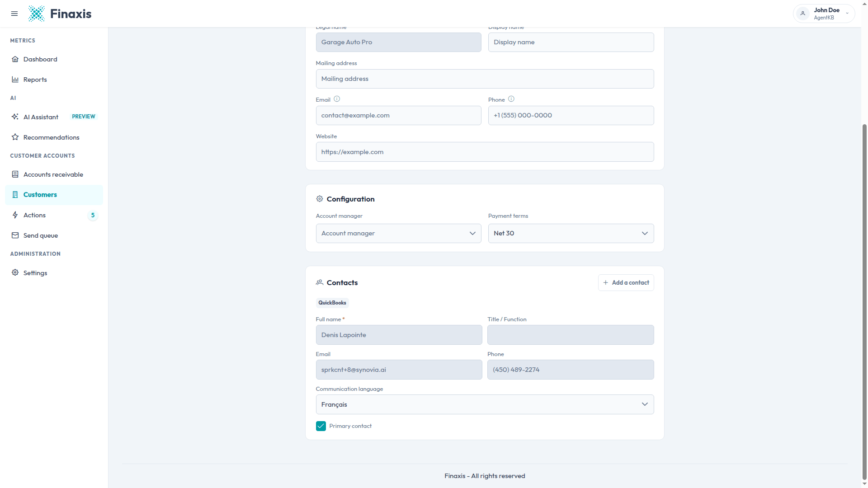The height and width of the screenshot is (488, 868).
Task: Open the Payment terms Net 30 dropdown
Action: tap(571, 233)
